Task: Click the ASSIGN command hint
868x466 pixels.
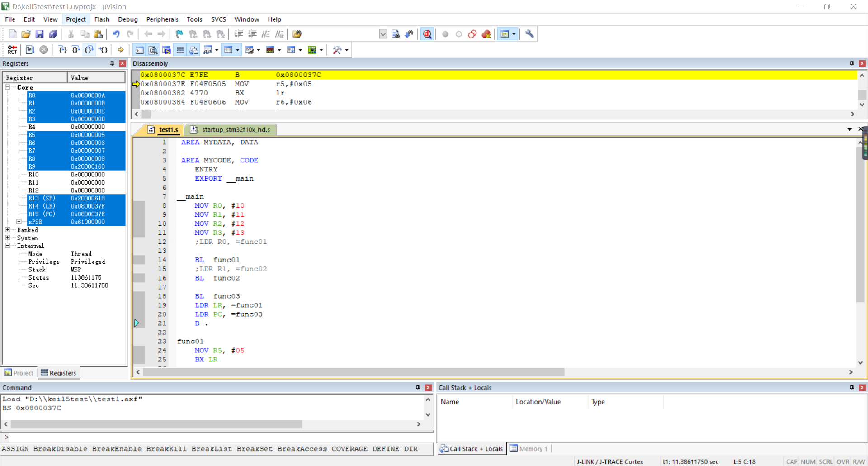Action: tap(15, 448)
